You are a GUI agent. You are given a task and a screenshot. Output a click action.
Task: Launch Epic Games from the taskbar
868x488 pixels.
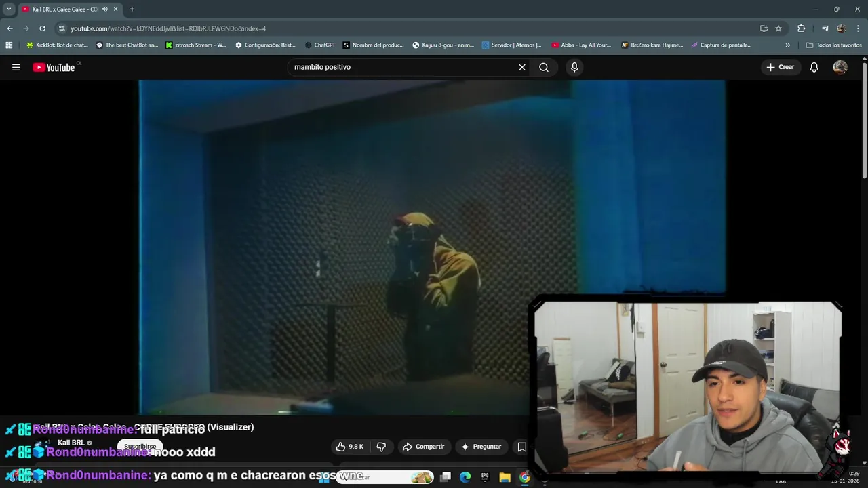[485, 477]
